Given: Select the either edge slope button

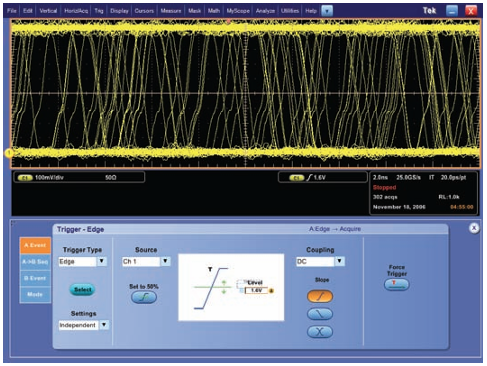Looking at the screenshot, I should pos(320,332).
